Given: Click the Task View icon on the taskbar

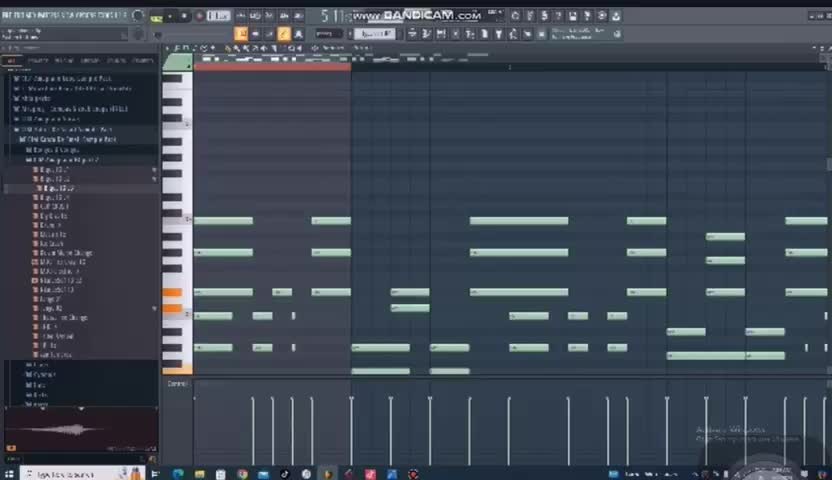Looking at the screenshot, I should [x=155, y=474].
